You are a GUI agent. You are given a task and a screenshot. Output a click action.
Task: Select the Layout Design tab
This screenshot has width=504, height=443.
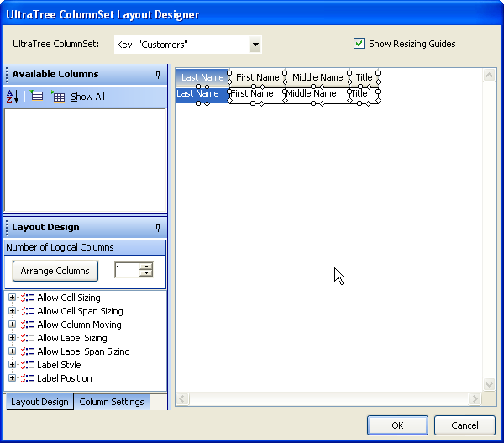click(x=39, y=402)
